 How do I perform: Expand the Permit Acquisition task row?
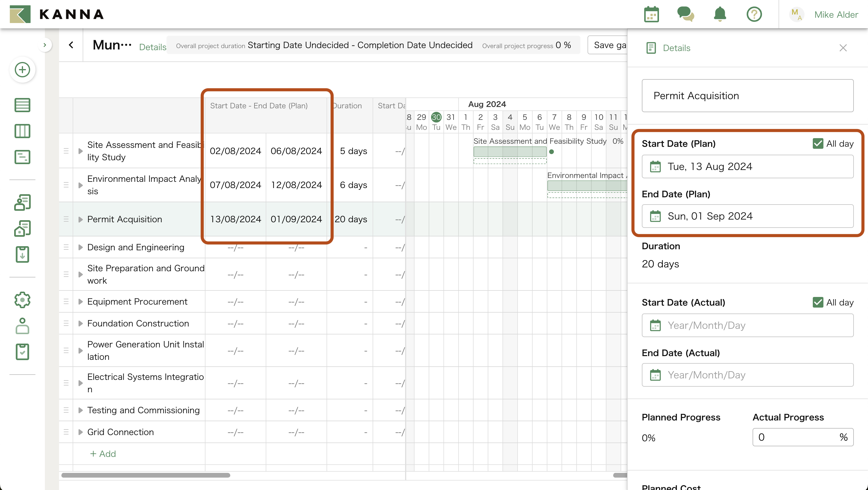(x=80, y=219)
